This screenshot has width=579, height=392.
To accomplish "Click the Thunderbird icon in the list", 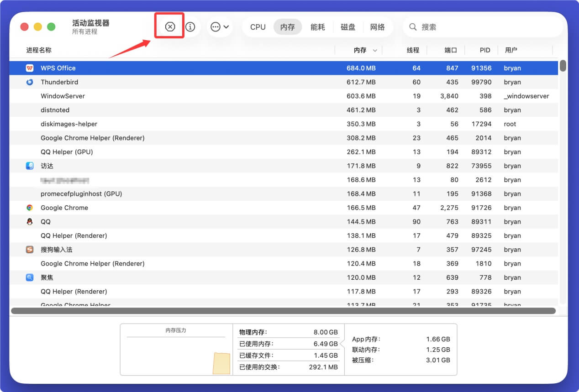I will 30,82.
